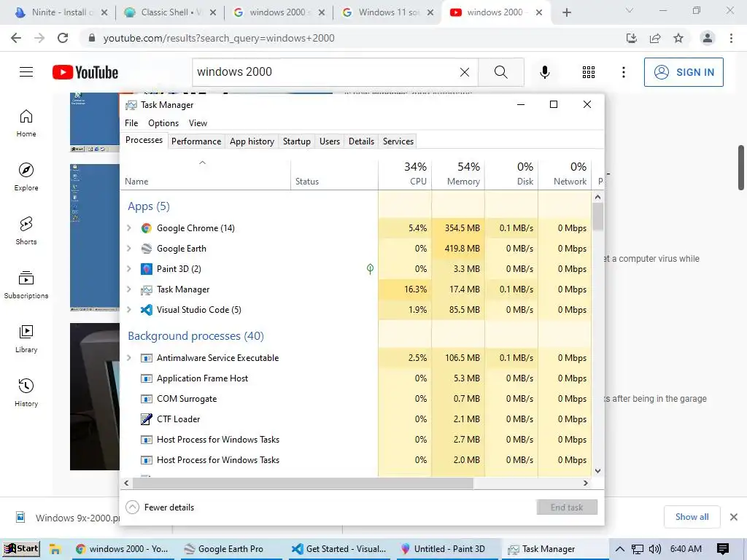Screen dimensions: 747x560
Task: Go to the YouTube logo home link
Action: pyautogui.click(x=85, y=72)
